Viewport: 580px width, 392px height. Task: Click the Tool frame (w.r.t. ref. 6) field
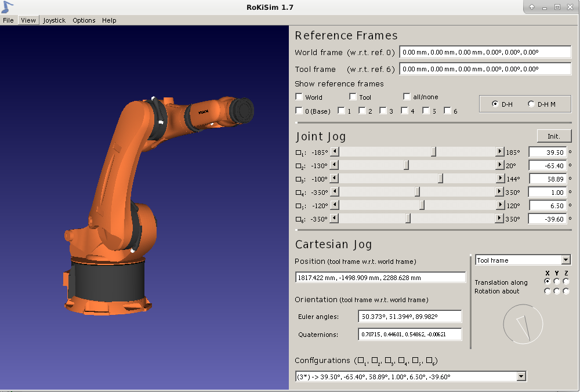point(485,69)
